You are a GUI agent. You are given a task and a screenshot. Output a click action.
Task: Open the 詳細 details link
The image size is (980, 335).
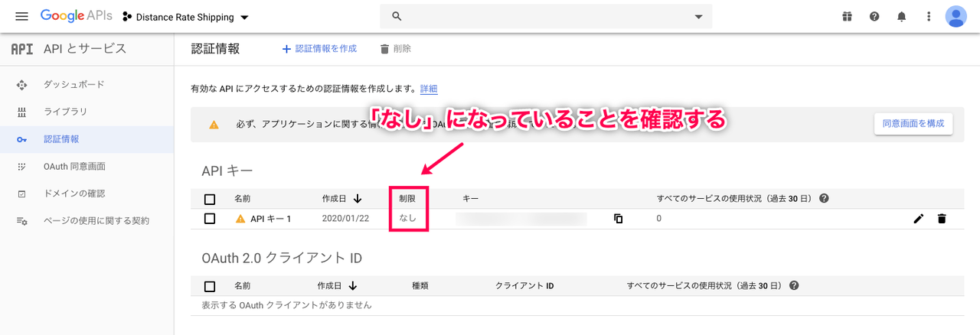tap(429, 89)
